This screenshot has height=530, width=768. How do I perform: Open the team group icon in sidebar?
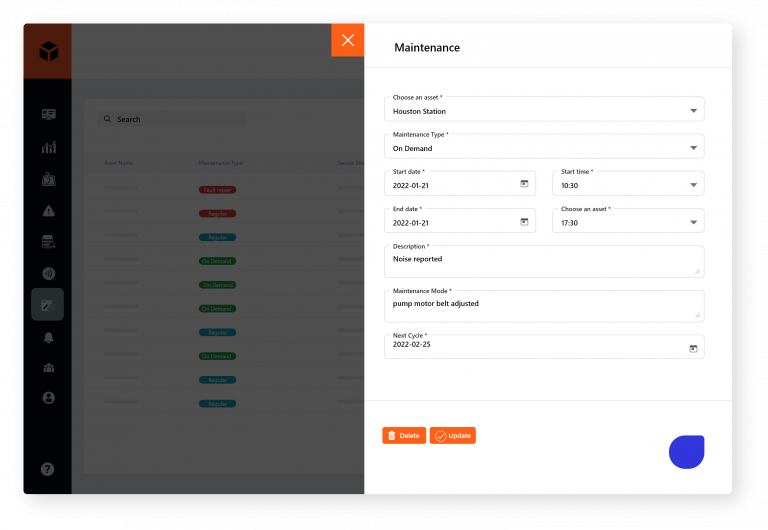pyautogui.click(x=48, y=368)
